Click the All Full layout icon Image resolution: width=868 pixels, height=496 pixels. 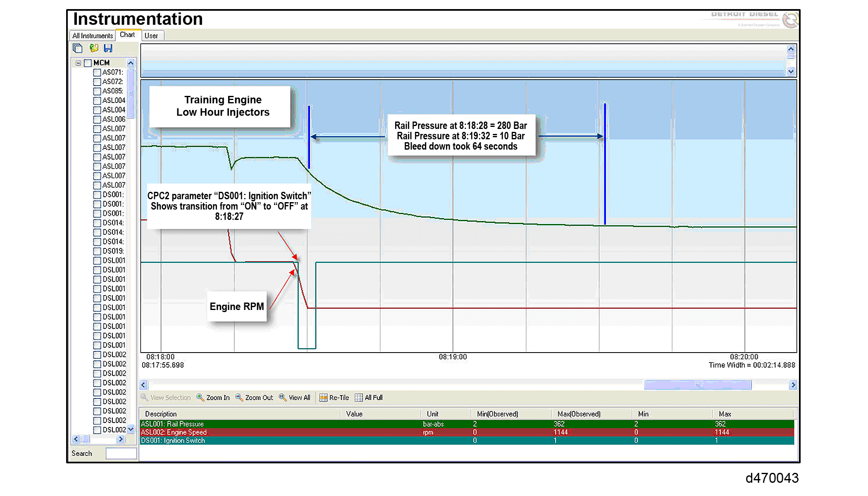358,398
